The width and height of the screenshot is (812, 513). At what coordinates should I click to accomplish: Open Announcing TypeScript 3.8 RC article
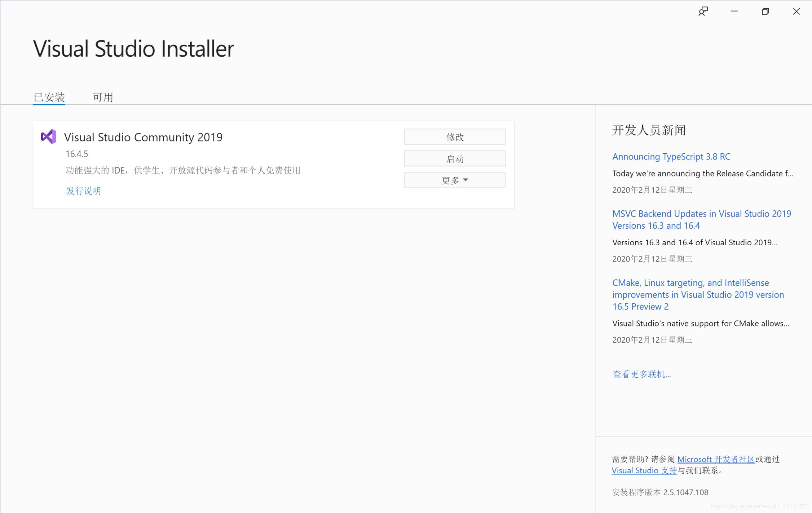[x=671, y=157]
